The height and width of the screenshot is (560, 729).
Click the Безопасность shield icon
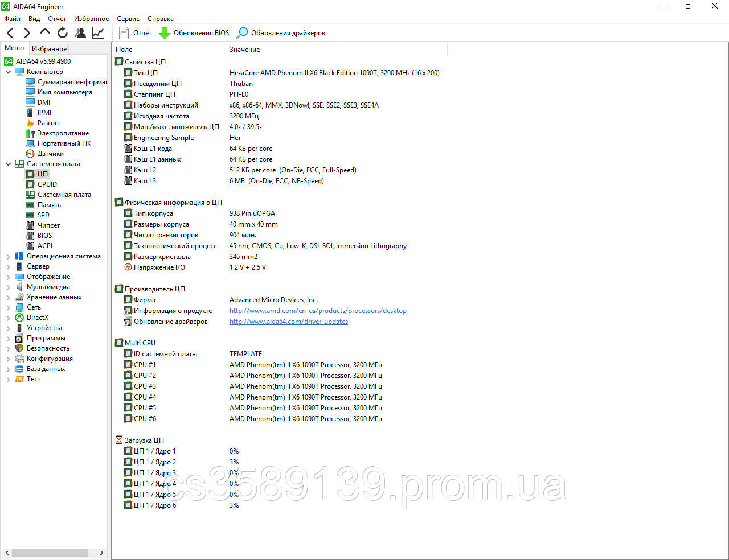[19, 348]
